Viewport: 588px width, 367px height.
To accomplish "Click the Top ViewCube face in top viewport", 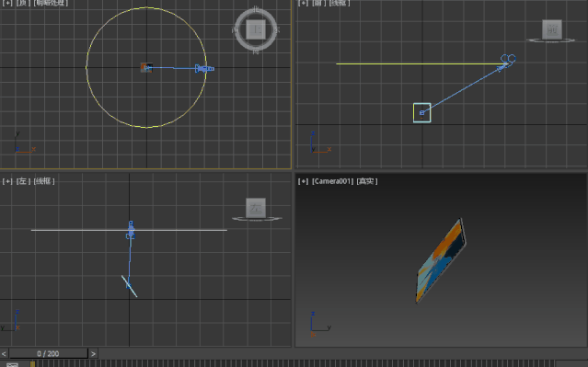I will tap(256, 29).
